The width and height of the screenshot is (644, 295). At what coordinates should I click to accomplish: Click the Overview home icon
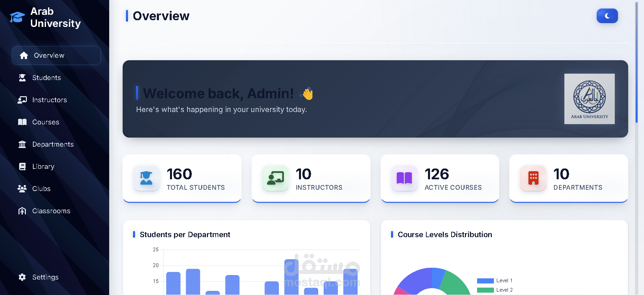pyautogui.click(x=24, y=56)
